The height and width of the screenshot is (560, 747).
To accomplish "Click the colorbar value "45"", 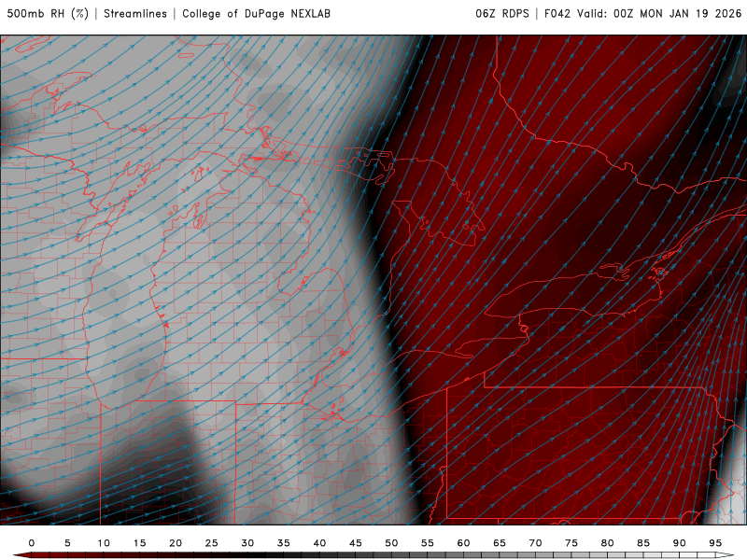I will click(x=356, y=543).
